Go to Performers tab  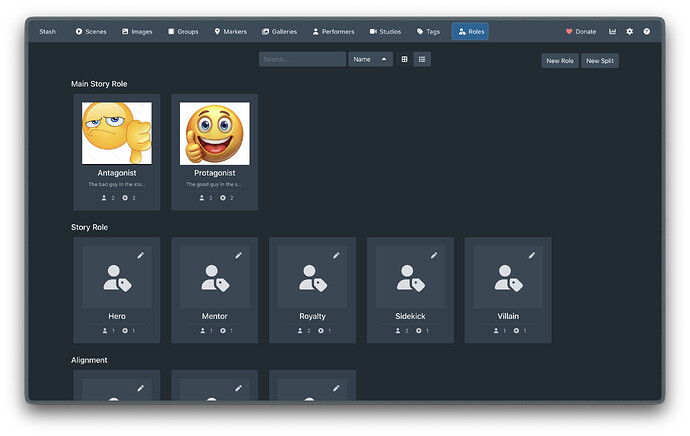pyautogui.click(x=333, y=32)
